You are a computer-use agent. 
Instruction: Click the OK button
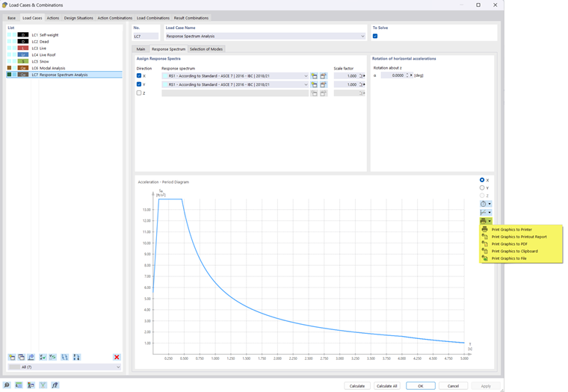click(421, 386)
